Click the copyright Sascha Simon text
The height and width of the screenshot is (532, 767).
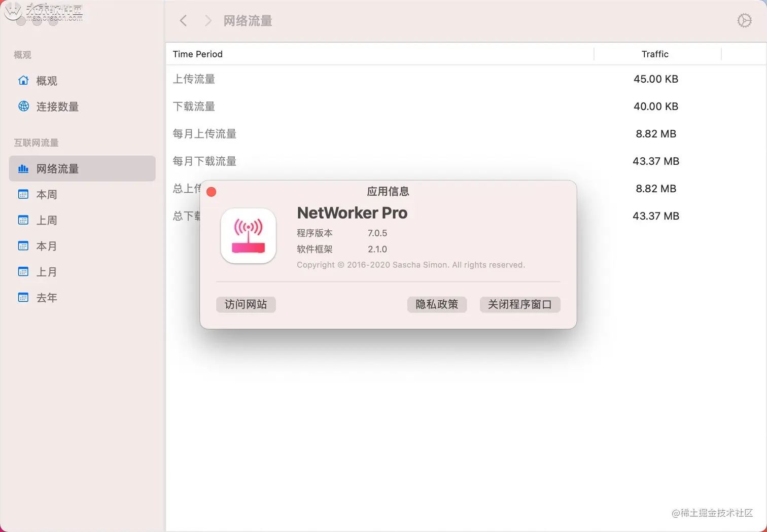(x=411, y=265)
